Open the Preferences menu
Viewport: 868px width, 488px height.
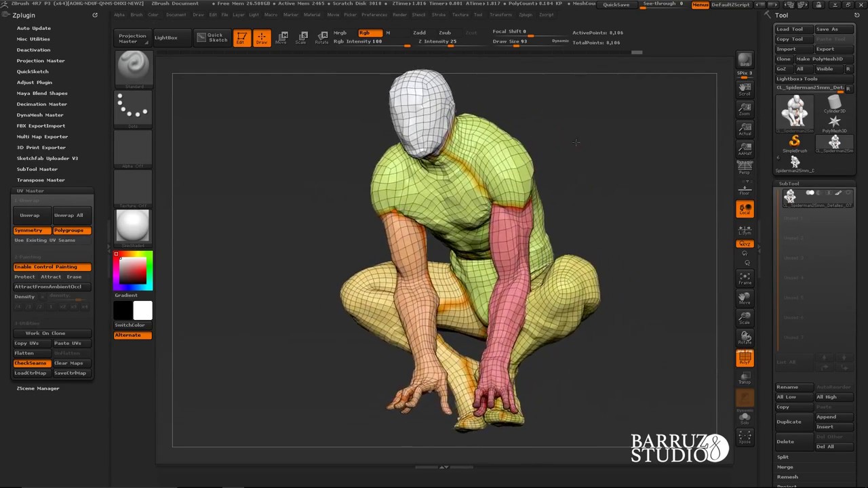(374, 14)
